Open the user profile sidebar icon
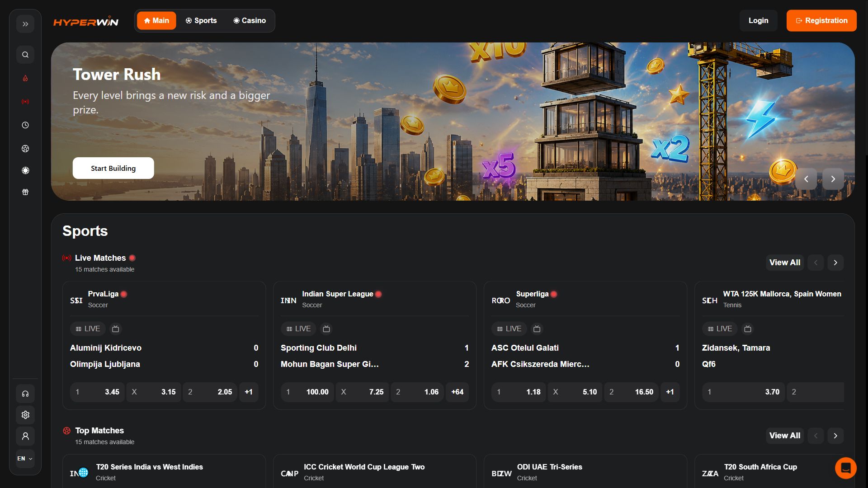 [x=25, y=436]
